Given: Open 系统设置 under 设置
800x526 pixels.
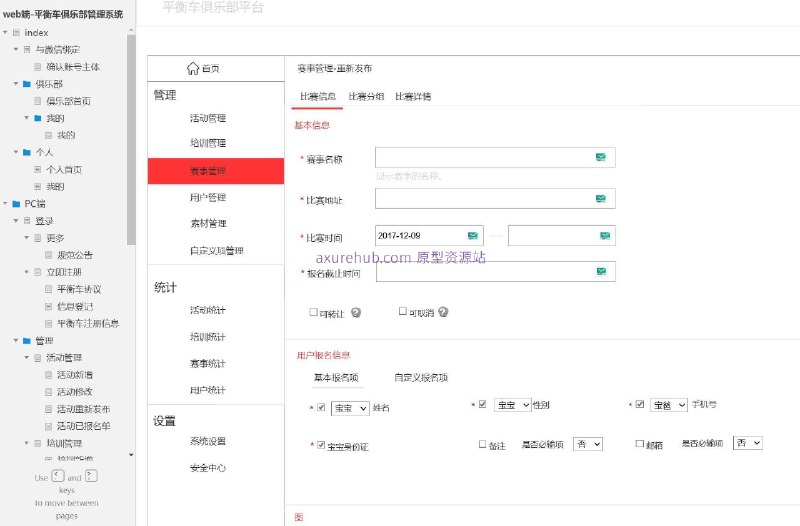Looking at the screenshot, I should pyautogui.click(x=208, y=441).
